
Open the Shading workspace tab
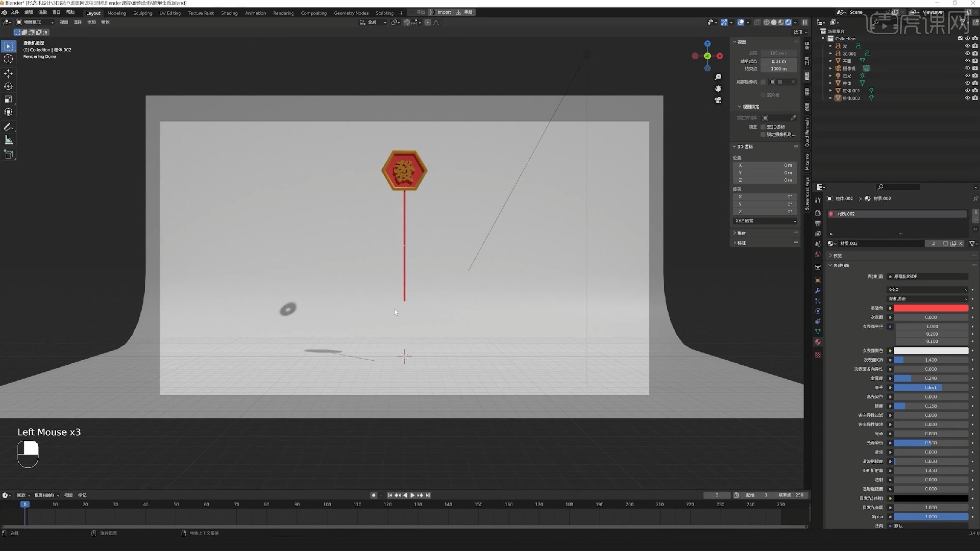[x=229, y=13]
